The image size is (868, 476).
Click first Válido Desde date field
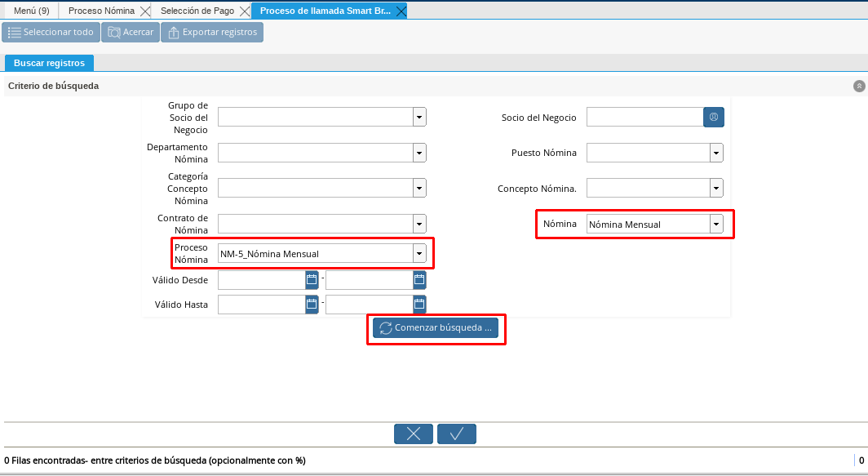click(x=262, y=280)
